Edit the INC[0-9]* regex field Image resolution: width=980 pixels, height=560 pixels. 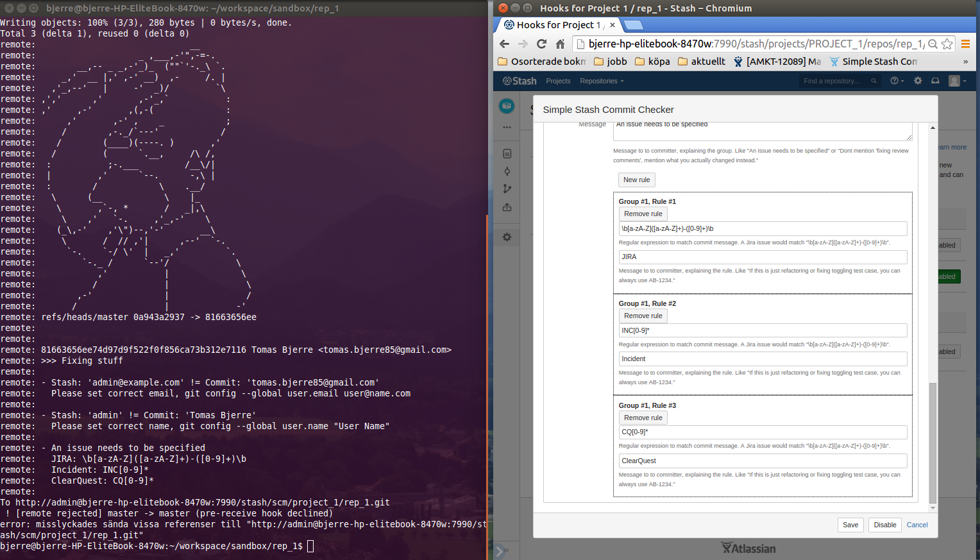[x=763, y=330]
